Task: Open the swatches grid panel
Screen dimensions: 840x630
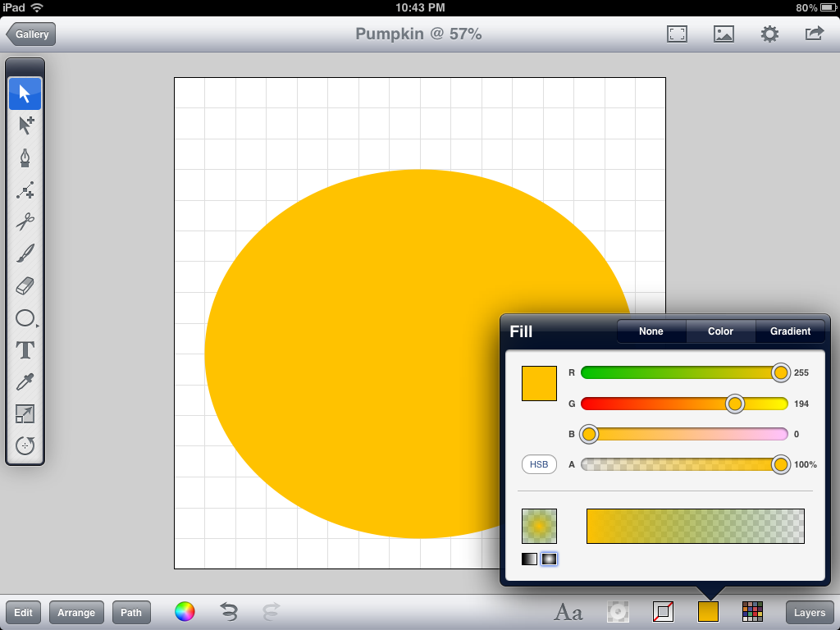Action: coord(752,612)
